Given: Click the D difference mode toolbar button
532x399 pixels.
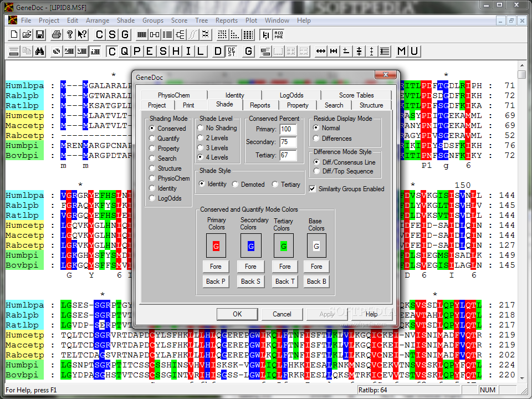Looking at the screenshot, I should pos(218,51).
